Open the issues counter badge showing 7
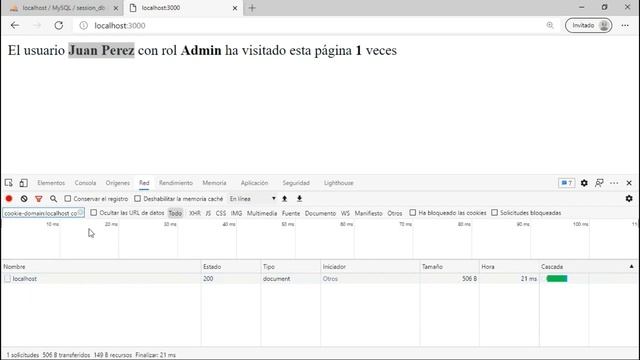The image size is (640, 360). 567,183
